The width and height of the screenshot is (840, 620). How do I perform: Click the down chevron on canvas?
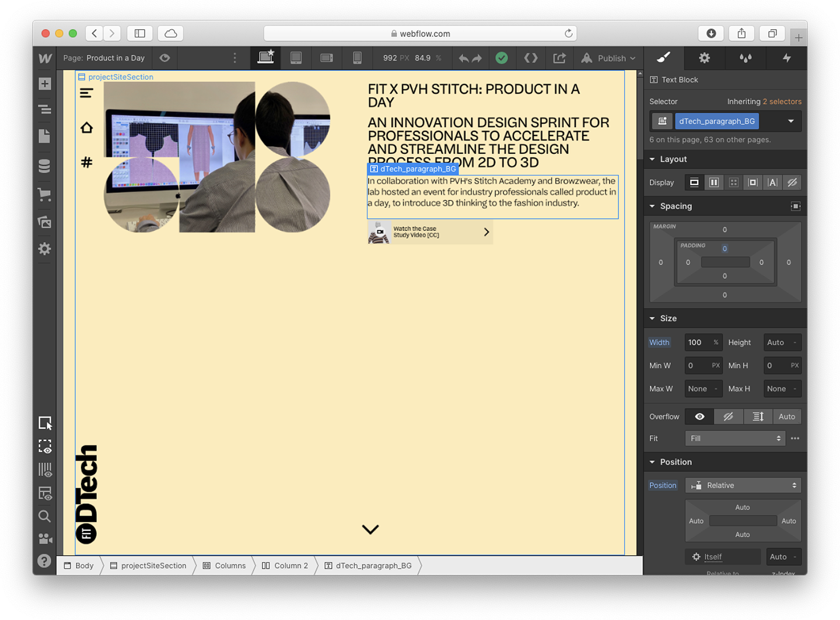pos(370,529)
